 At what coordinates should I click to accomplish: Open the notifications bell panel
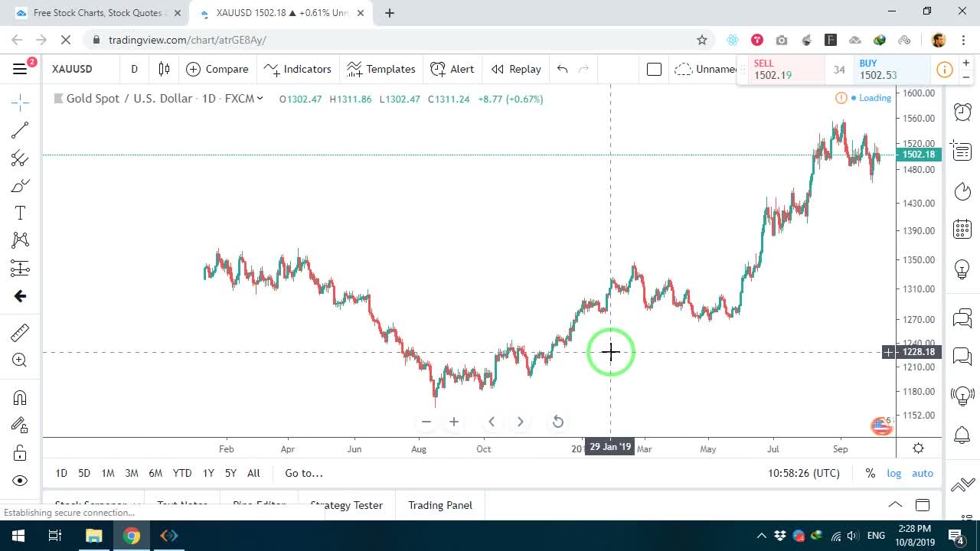tap(962, 435)
